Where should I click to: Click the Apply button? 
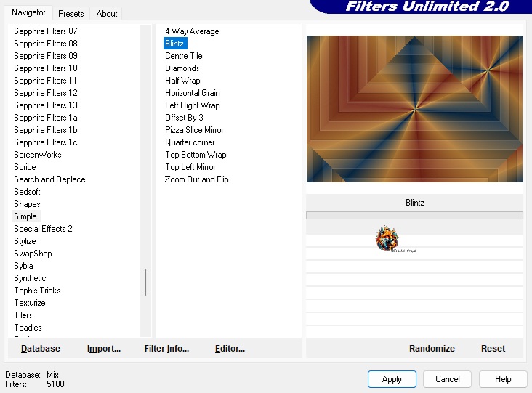[392, 378]
